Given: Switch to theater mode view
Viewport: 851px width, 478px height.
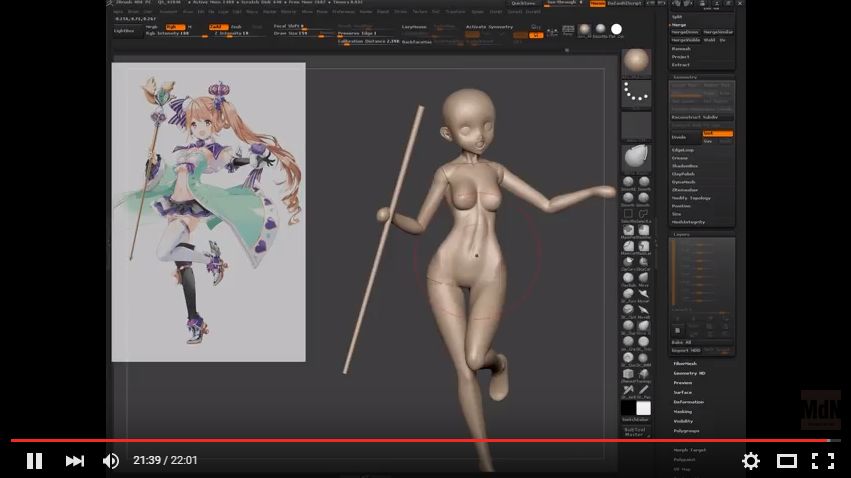Looking at the screenshot, I should 787,461.
